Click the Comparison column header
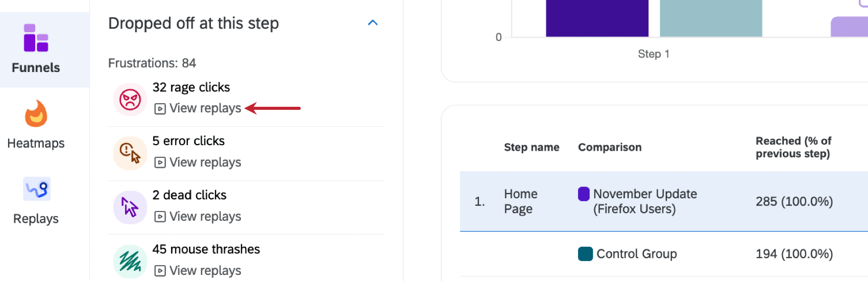 point(610,147)
